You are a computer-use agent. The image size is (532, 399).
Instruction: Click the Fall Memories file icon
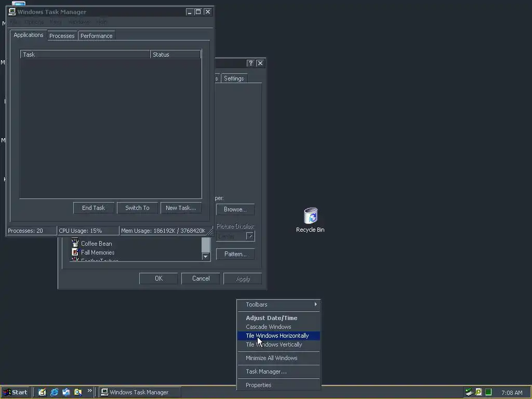click(x=75, y=252)
